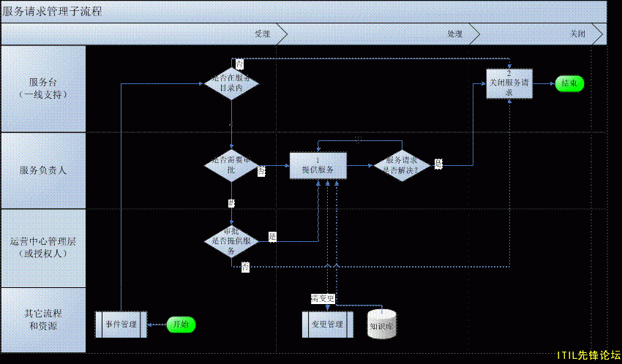Image resolution: width=622 pixels, height=364 pixels.
Task: Select the 提供服务 process box
Action: (318, 165)
